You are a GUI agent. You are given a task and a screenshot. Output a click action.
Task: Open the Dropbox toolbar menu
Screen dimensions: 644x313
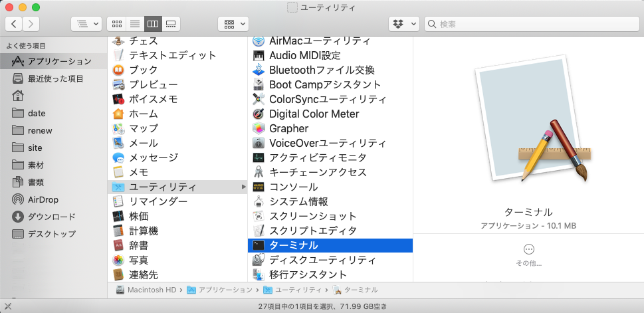[x=404, y=24]
